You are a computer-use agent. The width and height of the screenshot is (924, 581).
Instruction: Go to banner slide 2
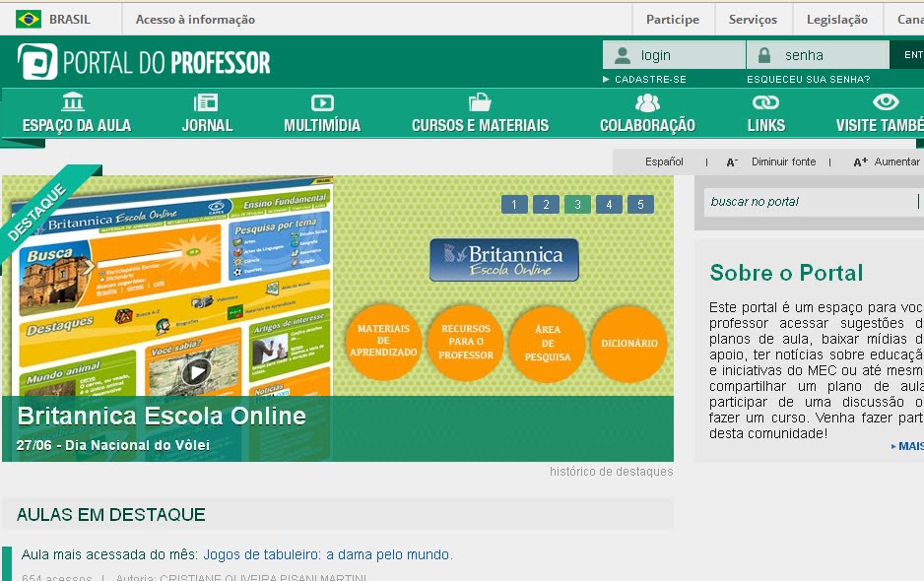click(547, 205)
